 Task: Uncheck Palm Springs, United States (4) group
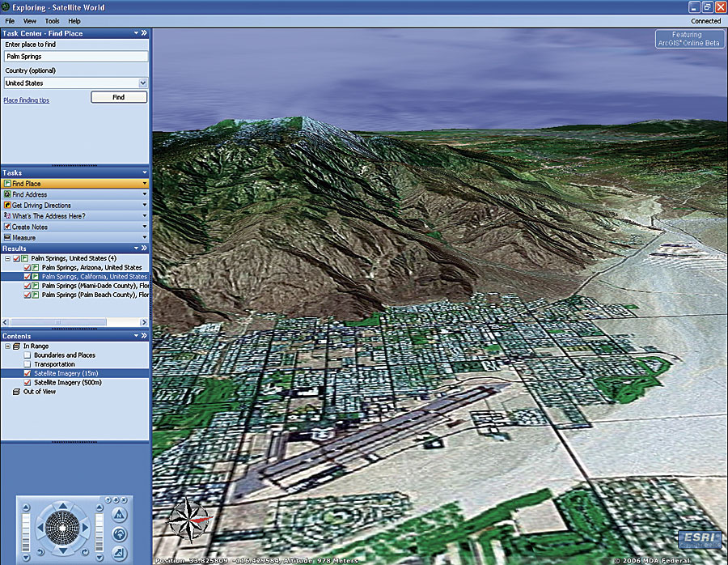tap(16, 258)
